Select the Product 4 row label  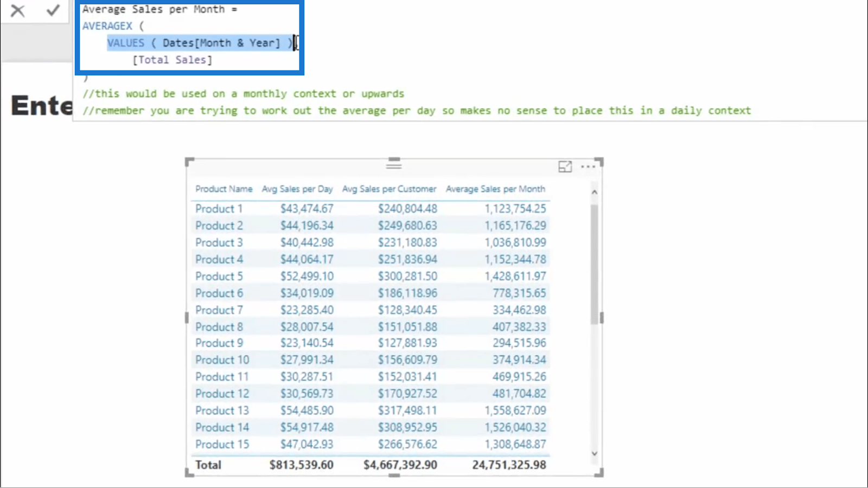[x=219, y=259]
